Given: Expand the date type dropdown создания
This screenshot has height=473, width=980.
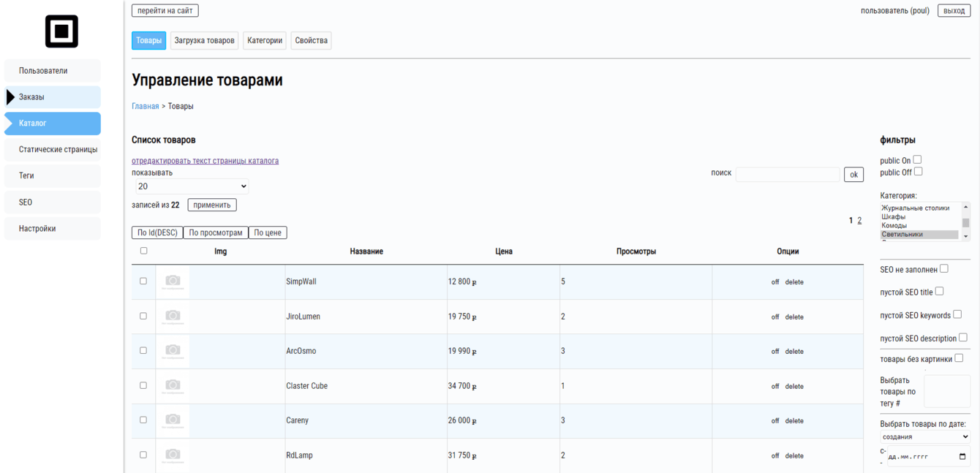Looking at the screenshot, I should 925,436.
